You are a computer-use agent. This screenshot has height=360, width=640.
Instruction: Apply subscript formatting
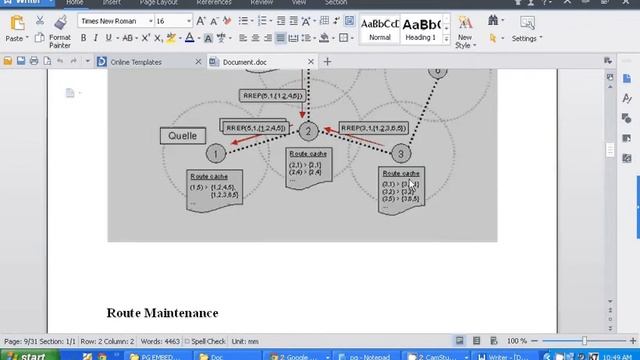coord(158,38)
